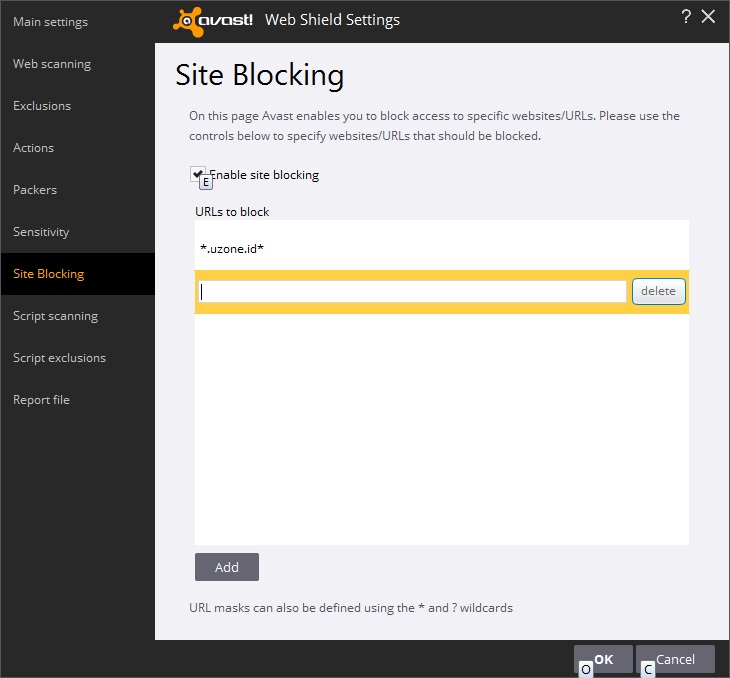Screen dimensions: 730x678
Task: Cancel the Web Shield Settings dialog
Action: point(675,659)
